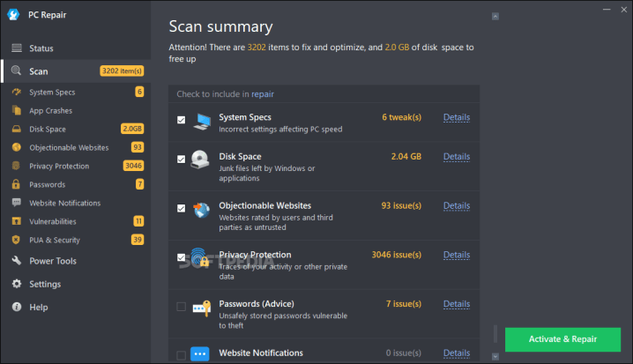Click the Disk Space drive icon in list

pyautogui.click(x=200, y=160)
